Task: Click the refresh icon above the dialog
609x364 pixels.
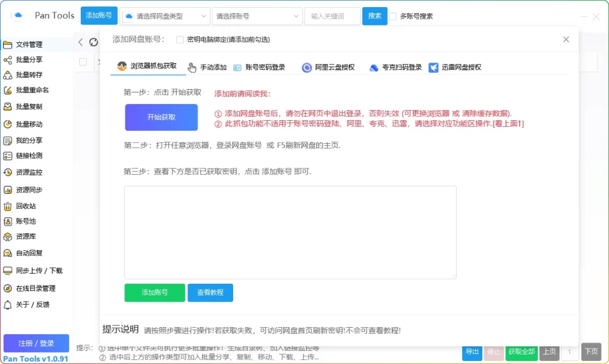Action: pos(93,42)
